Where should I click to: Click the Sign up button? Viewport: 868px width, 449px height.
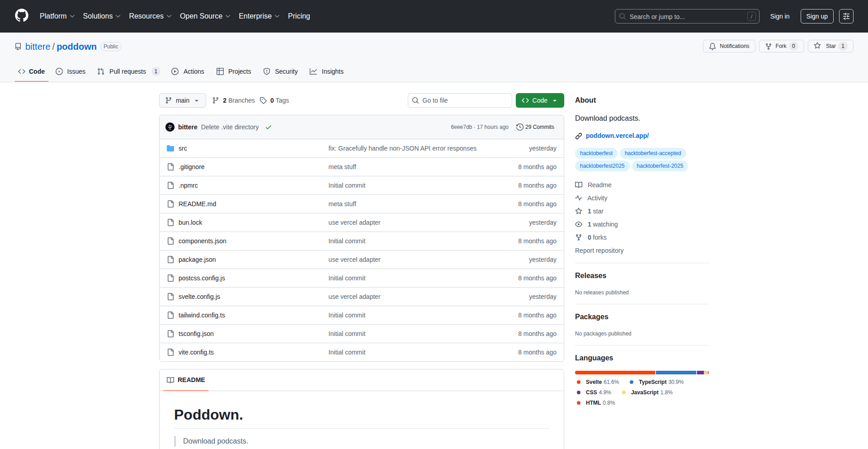tap(816, 16)
